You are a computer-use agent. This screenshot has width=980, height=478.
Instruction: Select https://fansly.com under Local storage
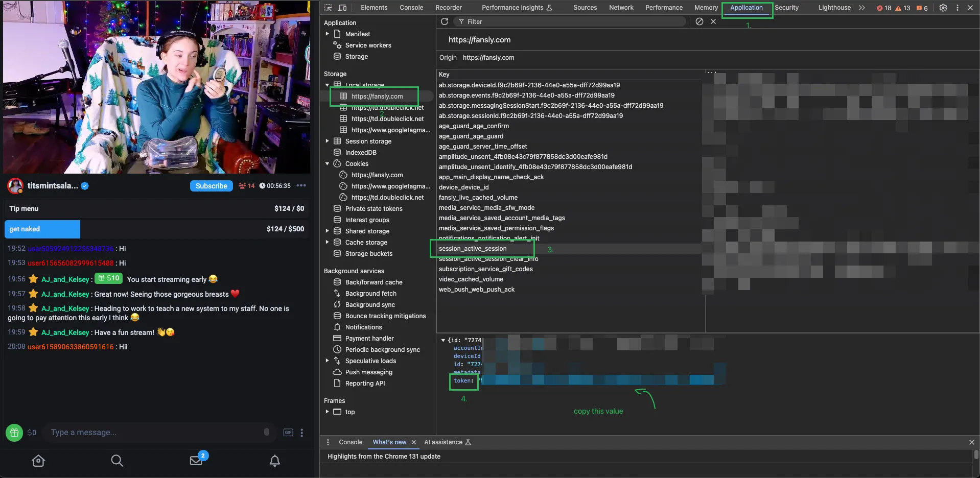tap(377, 96)
